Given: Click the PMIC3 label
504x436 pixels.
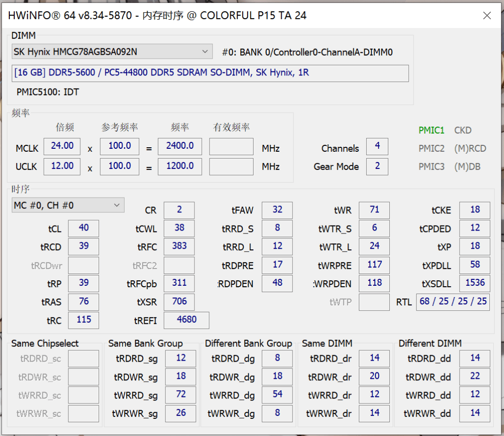Looking at the screenshot, I should coord(431,167).
